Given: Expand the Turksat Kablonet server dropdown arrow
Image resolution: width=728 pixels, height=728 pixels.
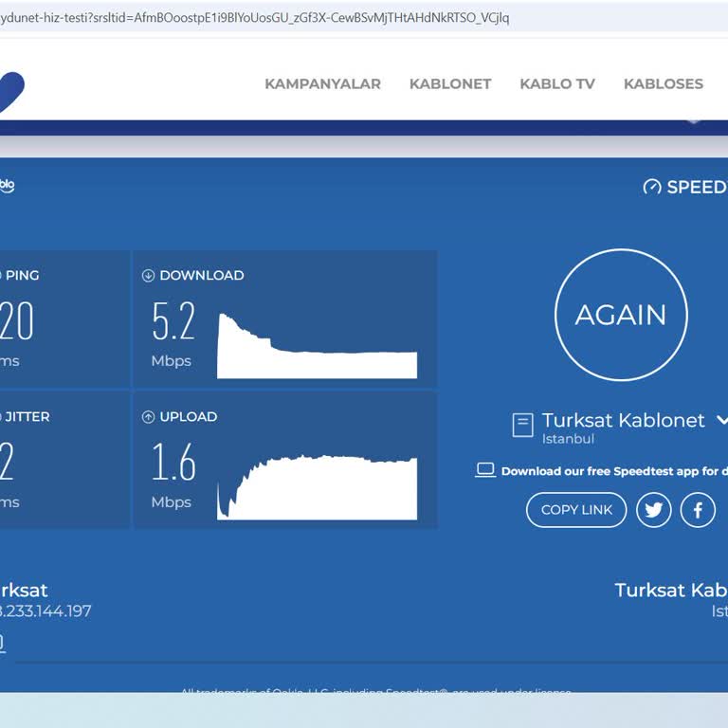Looking at the screenshot, I should [722, 420].
